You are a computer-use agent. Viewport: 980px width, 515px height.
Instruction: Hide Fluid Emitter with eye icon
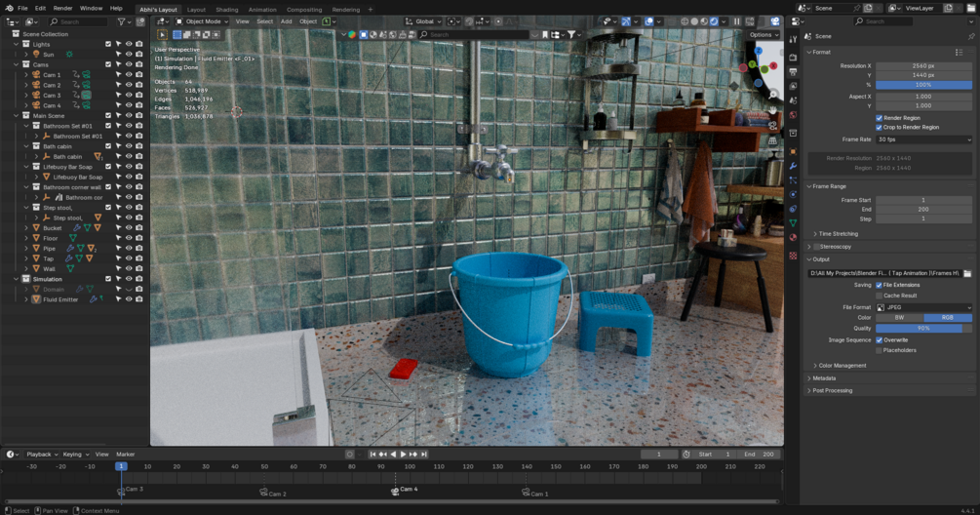(129, 299)
